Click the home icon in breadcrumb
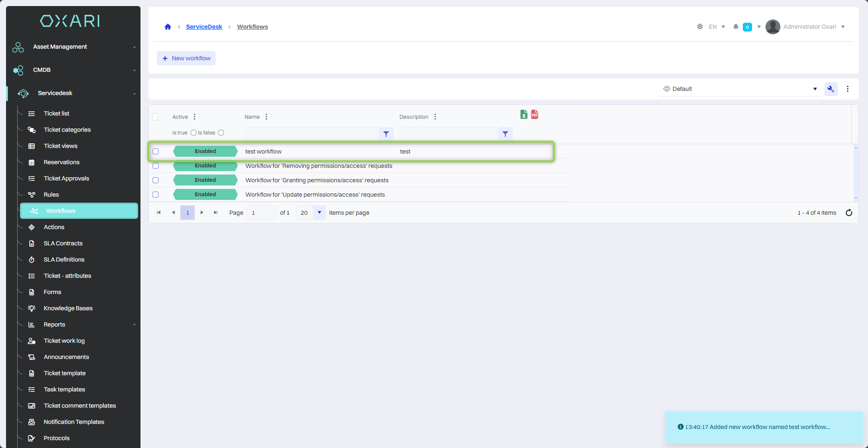The height and width of the screenshot is (448, 868). point(168,27)
